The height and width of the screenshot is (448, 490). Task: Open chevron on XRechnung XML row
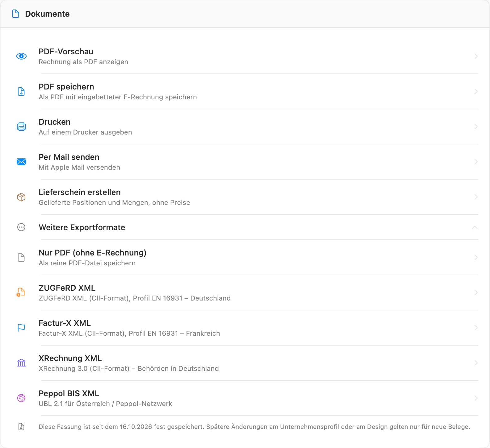(x=476, y=363)
